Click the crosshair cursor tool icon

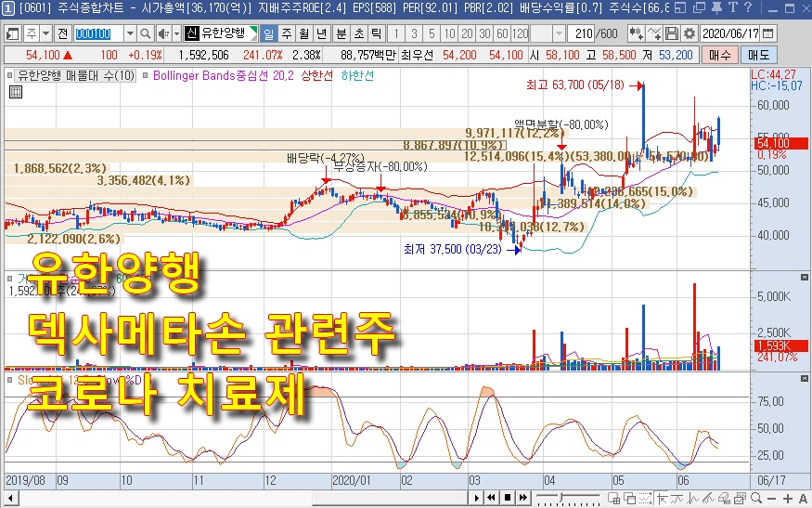pos(662,499)
